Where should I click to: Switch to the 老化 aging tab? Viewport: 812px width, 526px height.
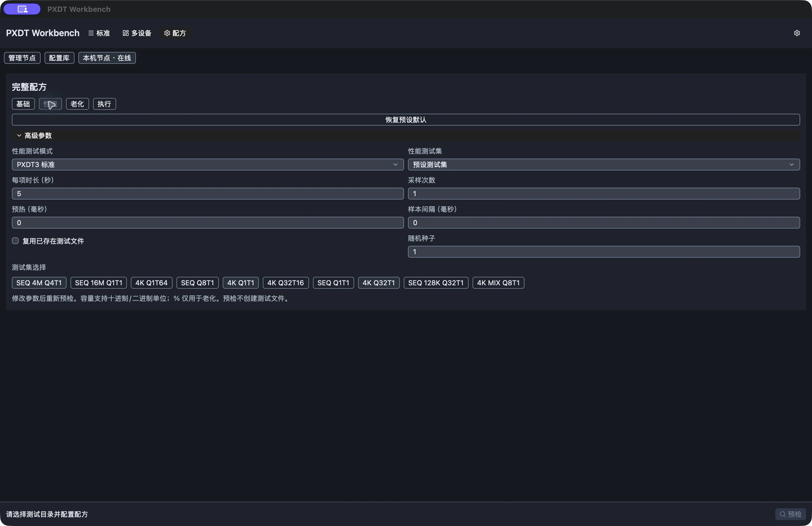tap(77, 104)
